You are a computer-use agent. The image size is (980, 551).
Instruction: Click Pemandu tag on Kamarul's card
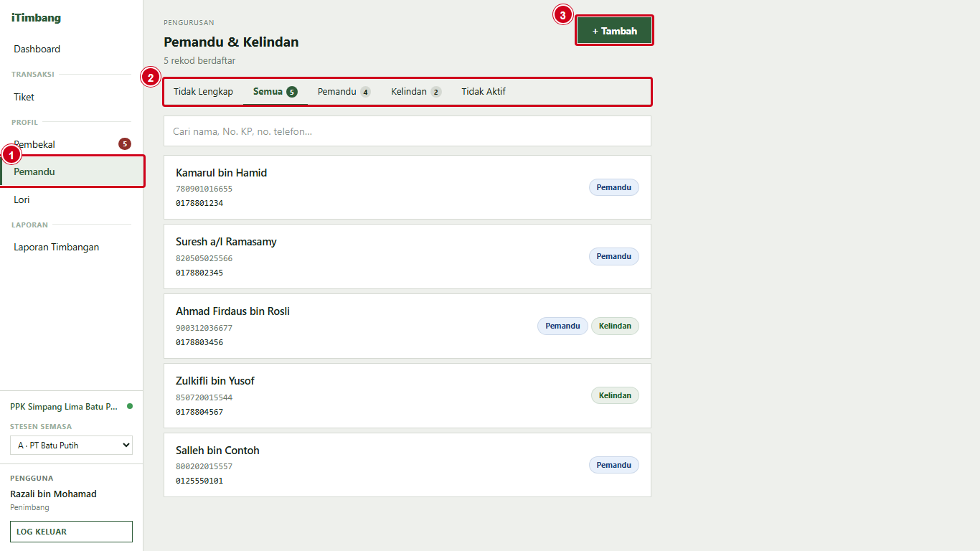614,187
